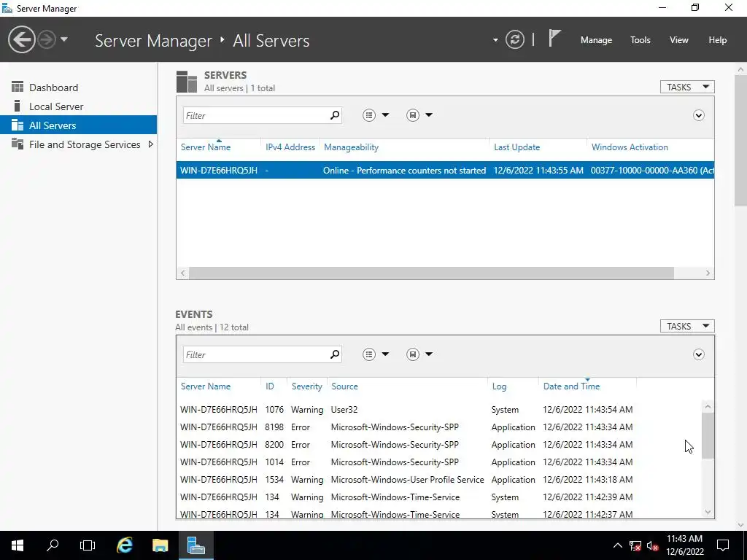Open Task View on the taskbar
This screenshot has width=747, height=560.
point(88,545)
